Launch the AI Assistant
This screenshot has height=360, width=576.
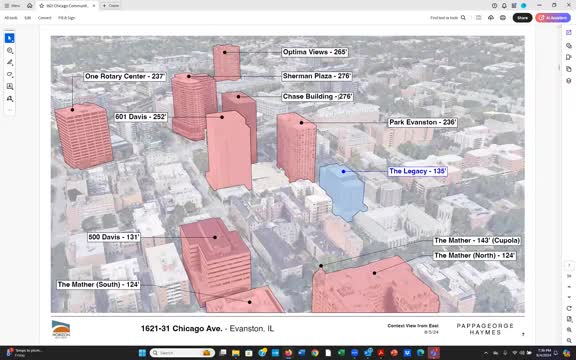[x=553, y=18]
